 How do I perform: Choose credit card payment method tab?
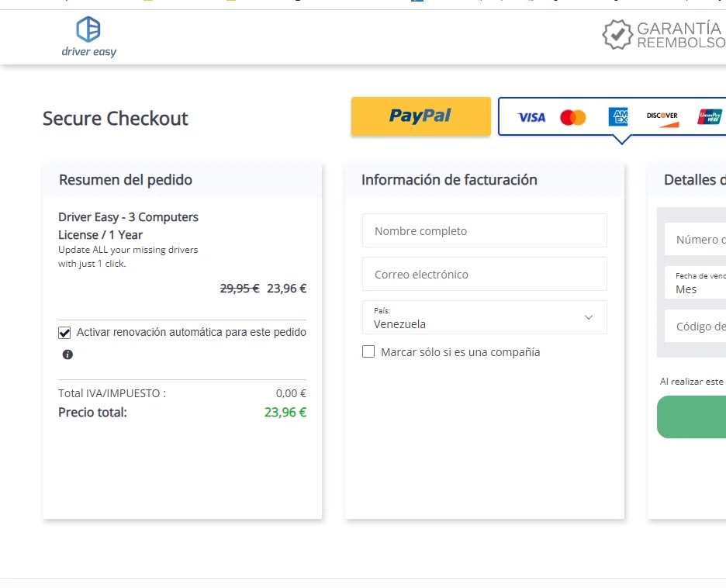coord(612,116)
